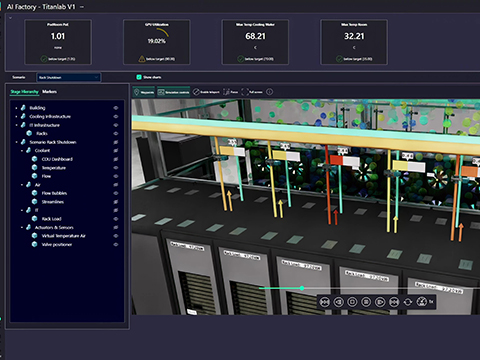This screenshot has width=480, height=360.
Task: Expand the Building tree node
Action: [x=16, y=108]
